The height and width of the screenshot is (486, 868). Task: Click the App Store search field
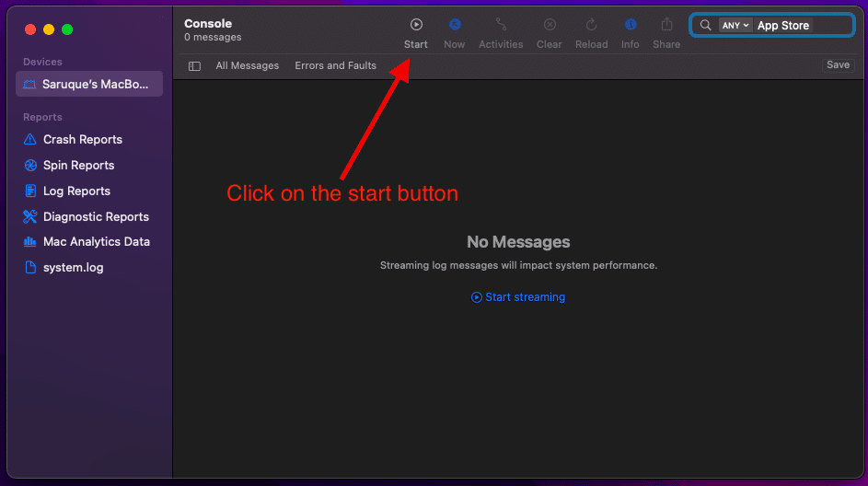pos(801,26)
